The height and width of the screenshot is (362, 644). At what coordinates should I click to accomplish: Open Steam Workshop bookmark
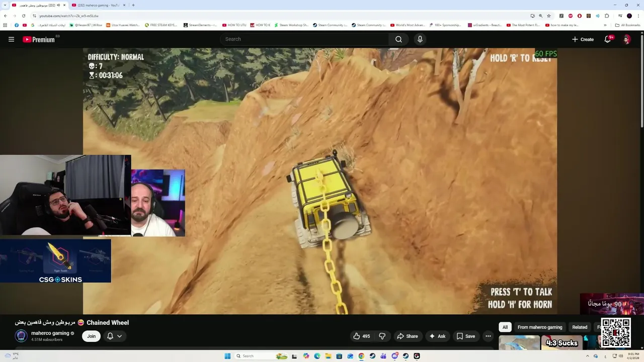tap(291, 25)
